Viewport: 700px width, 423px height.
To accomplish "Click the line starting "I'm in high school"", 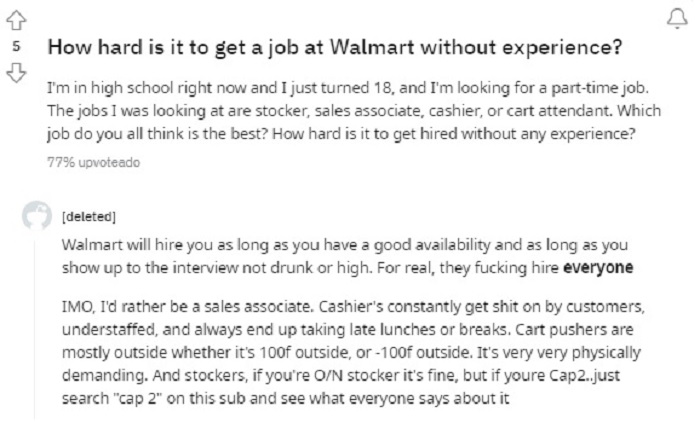I will pyautogui.click(x=348, y=88).
